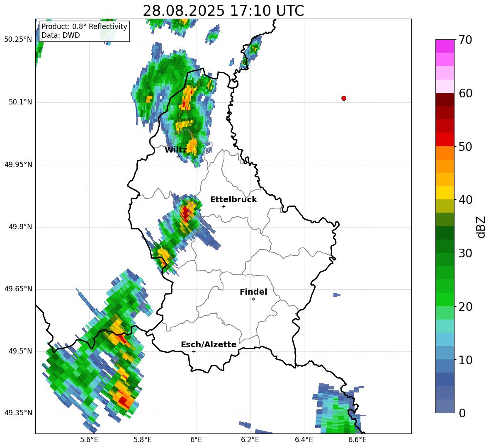Click the 49.65°N latitude label

(18, 289)
